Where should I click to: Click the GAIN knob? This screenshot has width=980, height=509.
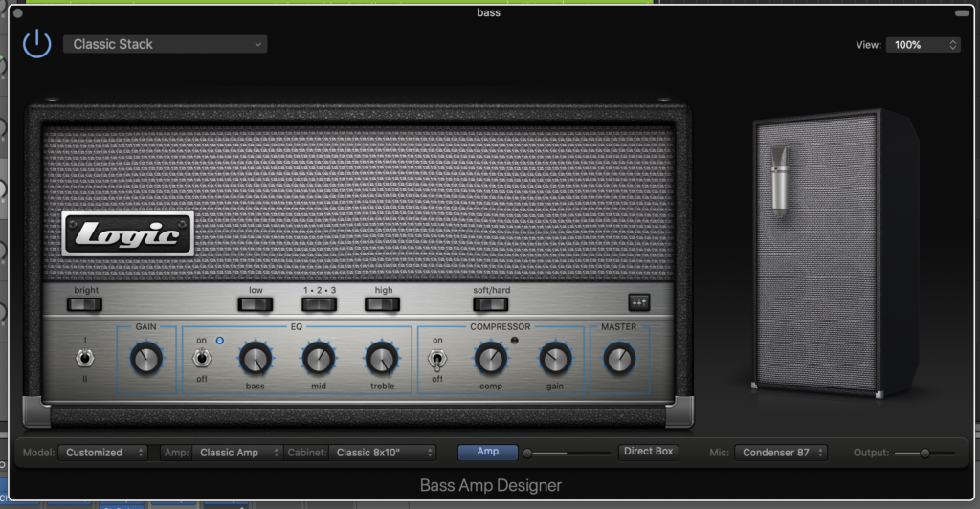(146, 359)
